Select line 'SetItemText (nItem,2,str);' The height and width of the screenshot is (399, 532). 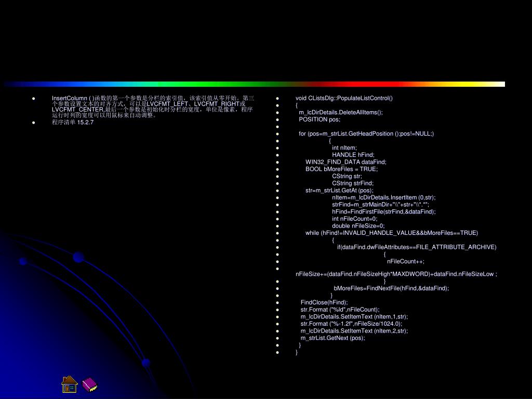[354, 331]
